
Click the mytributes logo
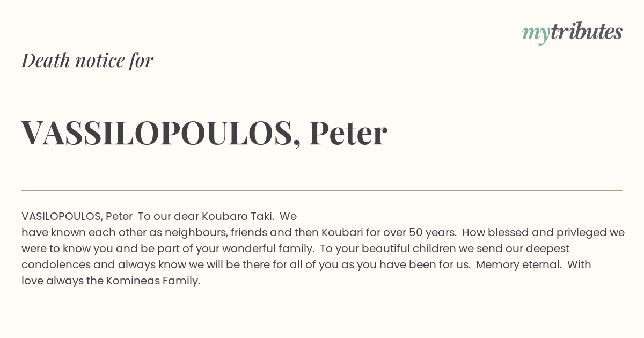tap(572, 33)
